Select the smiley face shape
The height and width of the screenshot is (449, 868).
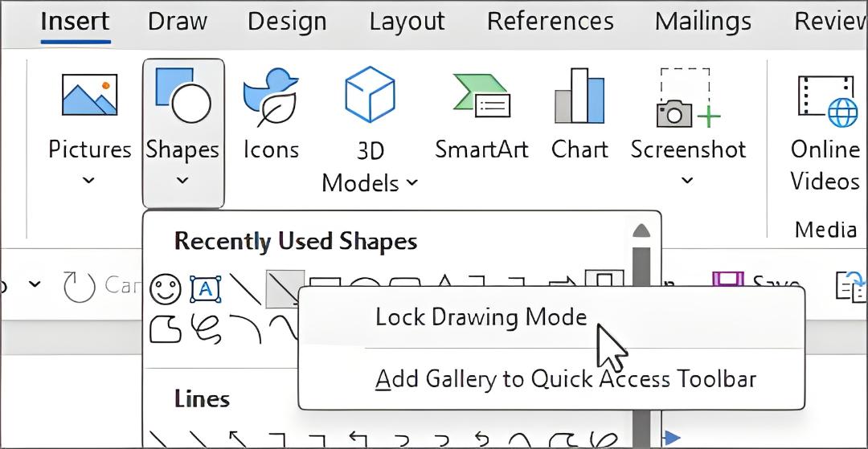tap(166, 288)
